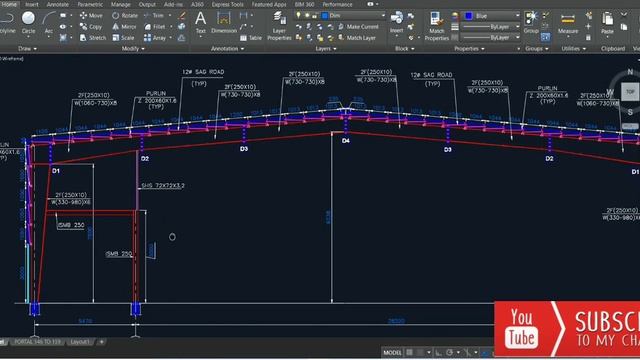The image size is (640, 360).
Task: Expand the Annotation panel
Action: (x=227, y=49)
